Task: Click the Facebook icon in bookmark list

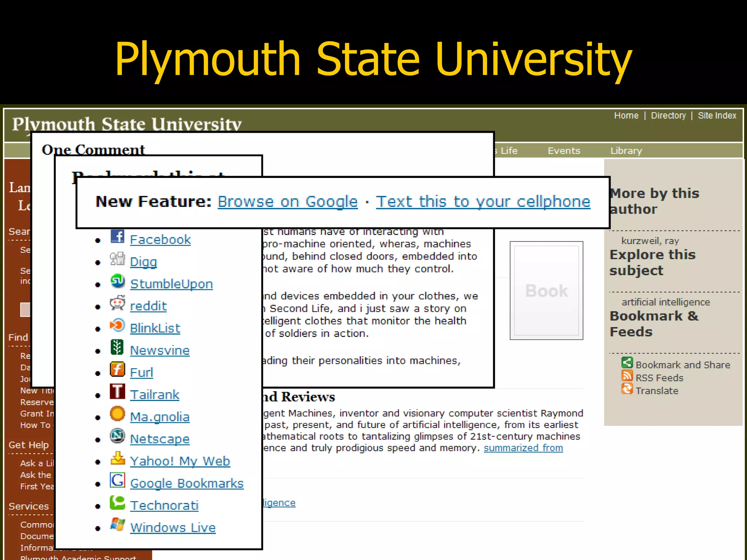Action: point(117,237)
